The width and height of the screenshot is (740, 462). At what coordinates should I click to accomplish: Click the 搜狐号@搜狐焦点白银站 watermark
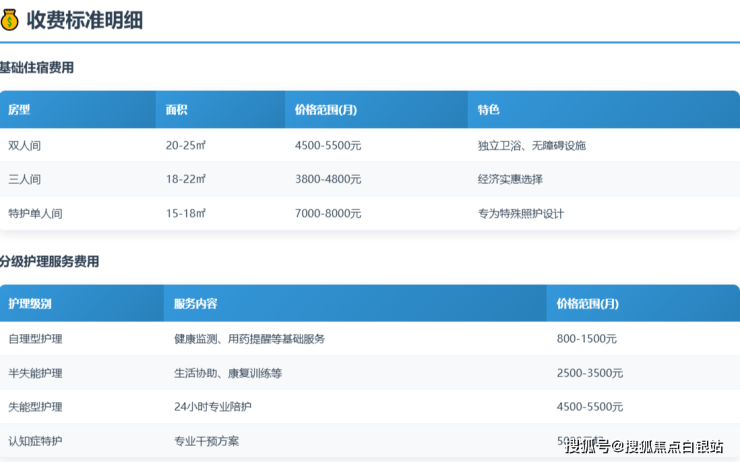coord(644,446)
